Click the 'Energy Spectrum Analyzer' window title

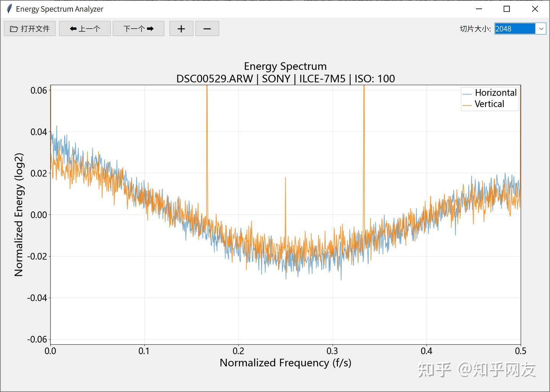pos(60,9)
